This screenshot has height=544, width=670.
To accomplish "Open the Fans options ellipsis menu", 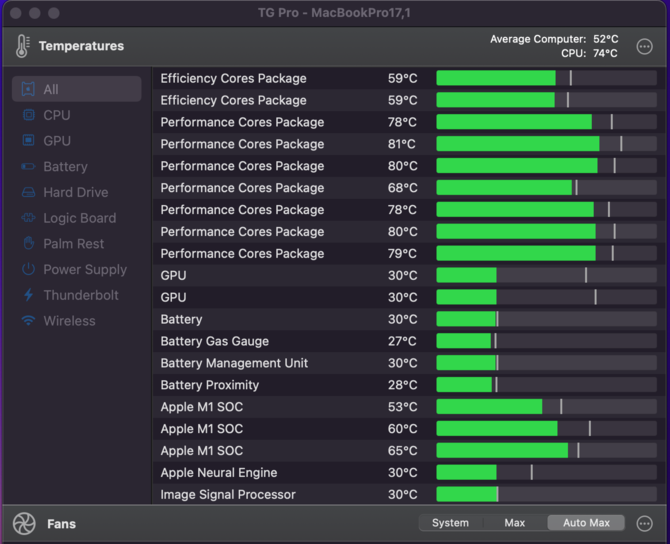I will [644, 523].
